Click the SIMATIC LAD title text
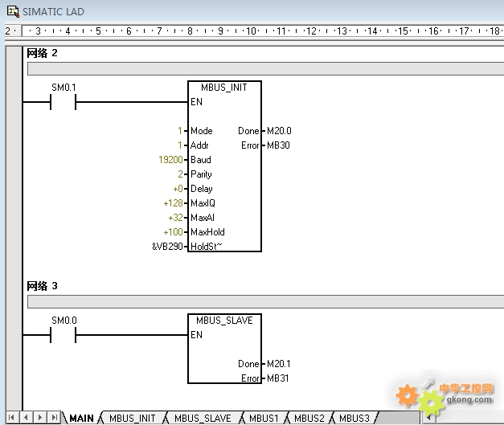The width and height of the screenshot is (504, 425). pyautogui.click(x=53, y=12)
